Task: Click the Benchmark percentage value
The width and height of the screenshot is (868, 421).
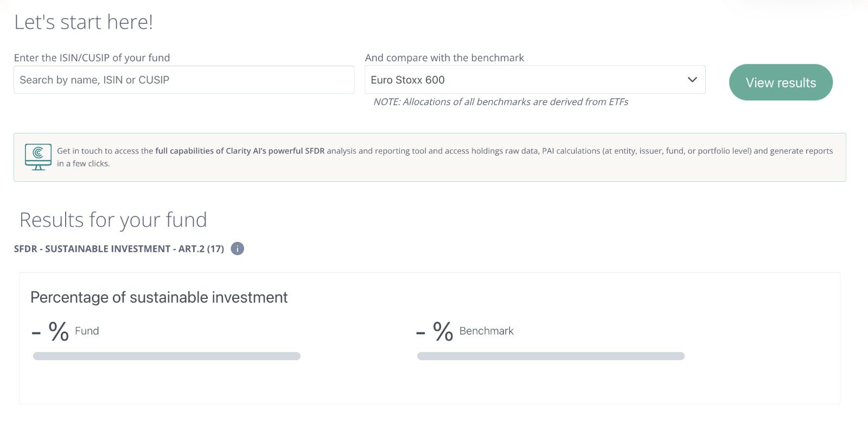Action: (435, 331)
